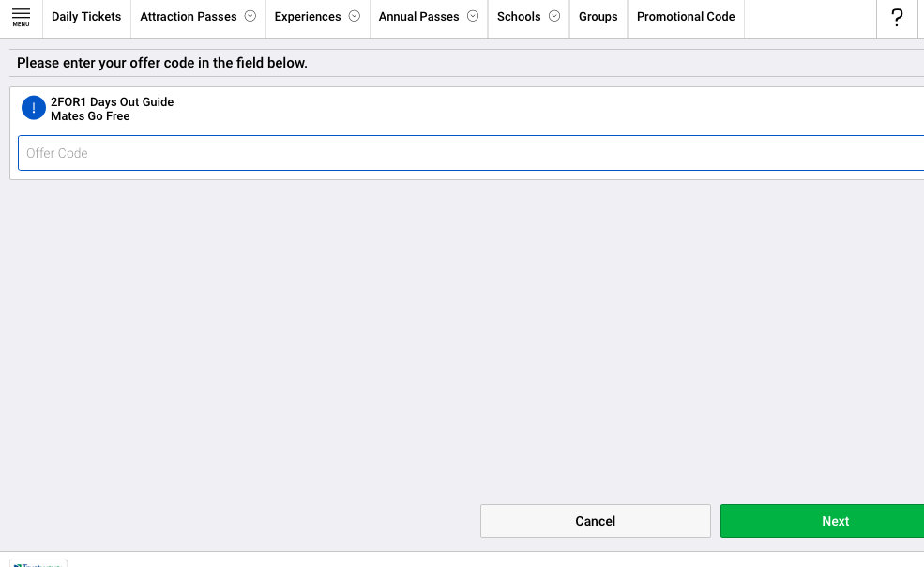
Task: Open the hamburger MENU icon
Action: click(21, 17)
